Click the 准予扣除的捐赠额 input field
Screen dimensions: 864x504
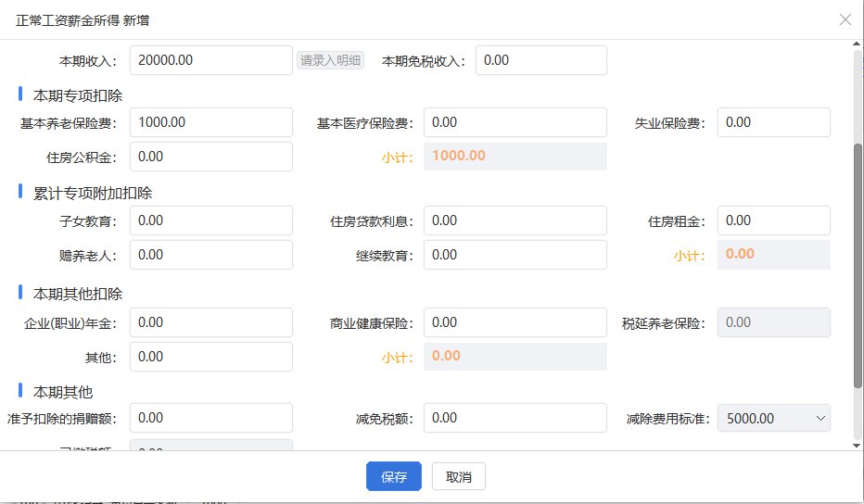(211, 418)
